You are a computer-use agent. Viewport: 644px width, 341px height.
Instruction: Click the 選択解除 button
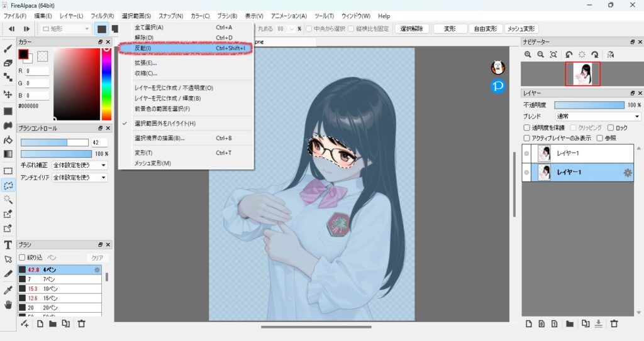[x=411, y=29]
